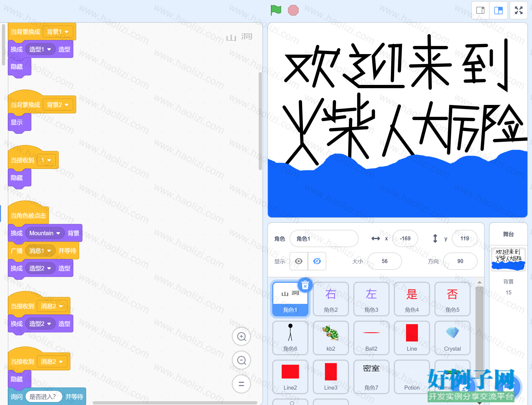Select sprite 角色1 in the list
Viewport: 532px width, 405px height.
click(x=290, y=299)
